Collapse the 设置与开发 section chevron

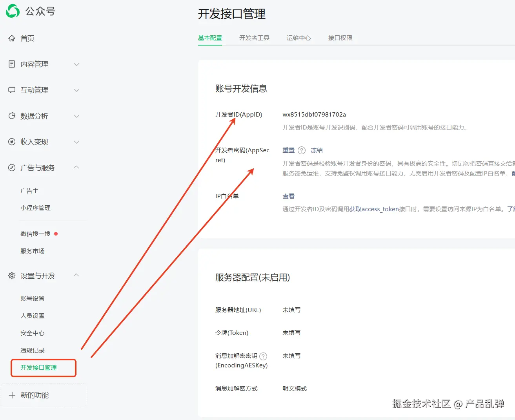click(x=76, y=275)
